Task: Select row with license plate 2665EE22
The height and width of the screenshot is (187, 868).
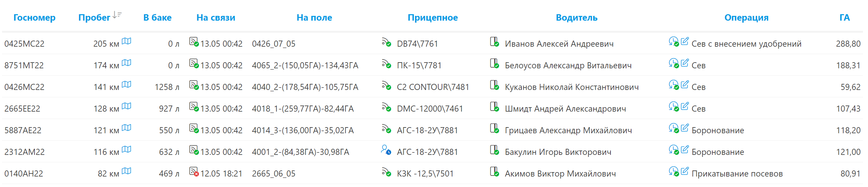Action: point(432,108)
